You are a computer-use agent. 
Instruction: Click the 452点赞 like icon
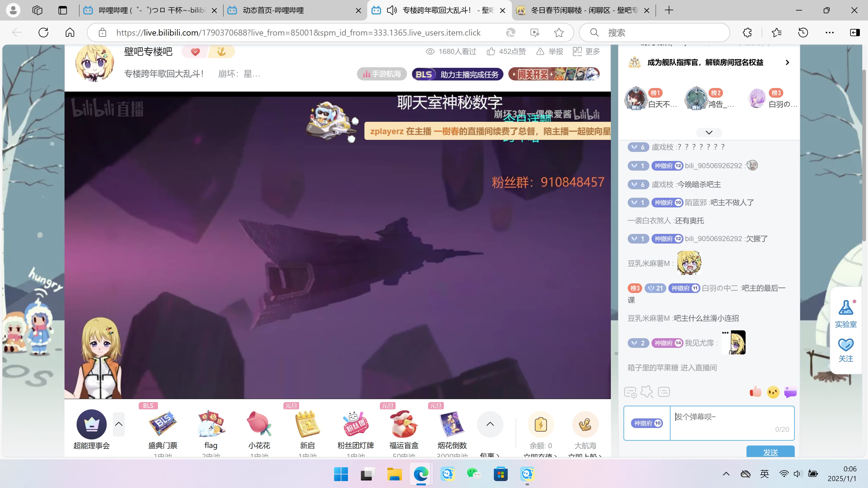click(x=491, y=52)
